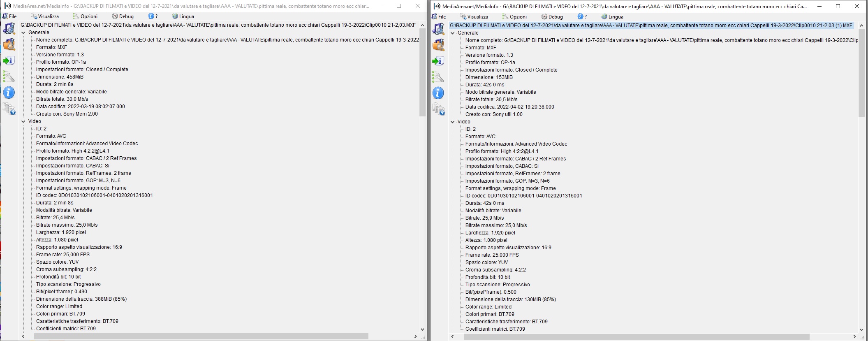Select 'Bitrate totale: 30,5 Mb/s' row
The width and height of the screenshot is (868, 341).
pyautogui.click(x=491, y=100)
